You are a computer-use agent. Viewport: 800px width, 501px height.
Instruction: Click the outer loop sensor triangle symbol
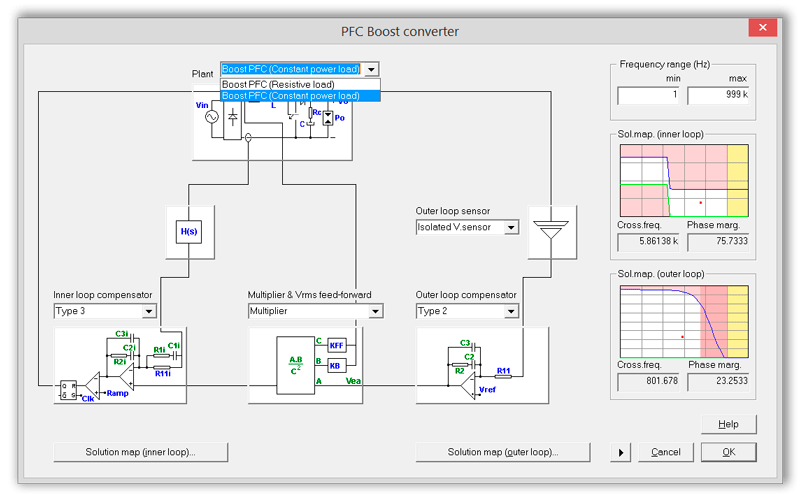[x=549, y=228]
